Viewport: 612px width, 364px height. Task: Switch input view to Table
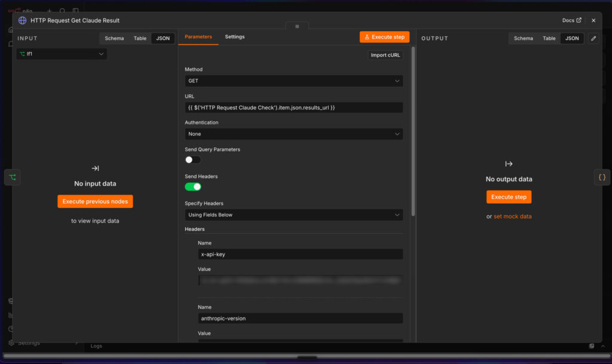pos(140,38)
